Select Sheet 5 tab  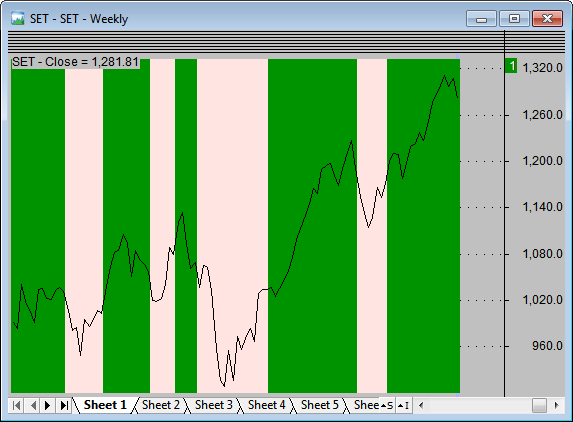(319, 405)
